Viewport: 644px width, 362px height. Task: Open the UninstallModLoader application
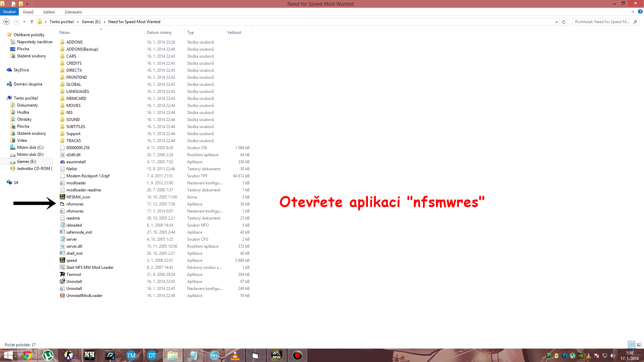click(x=84, y=296)
